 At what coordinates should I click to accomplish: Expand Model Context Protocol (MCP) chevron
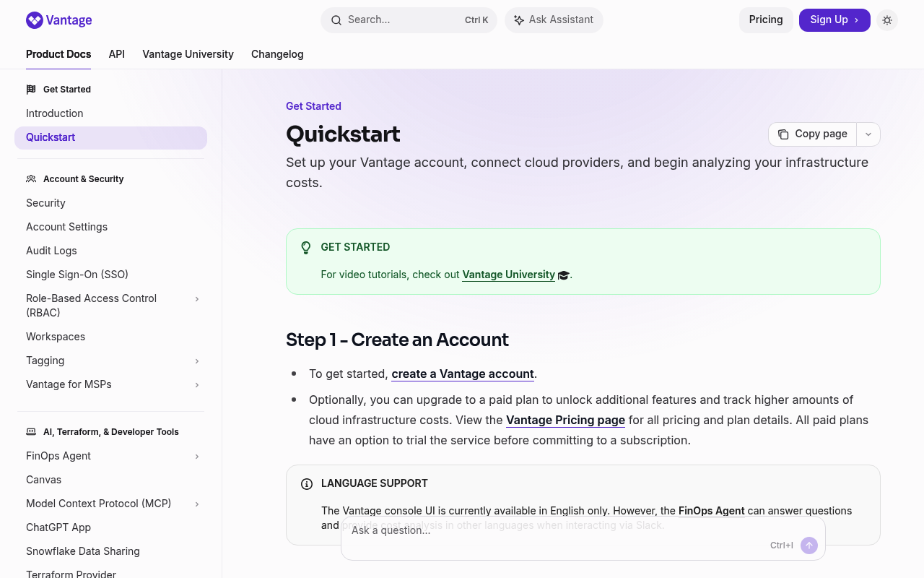pyautogui.click(x=197, y=504)
